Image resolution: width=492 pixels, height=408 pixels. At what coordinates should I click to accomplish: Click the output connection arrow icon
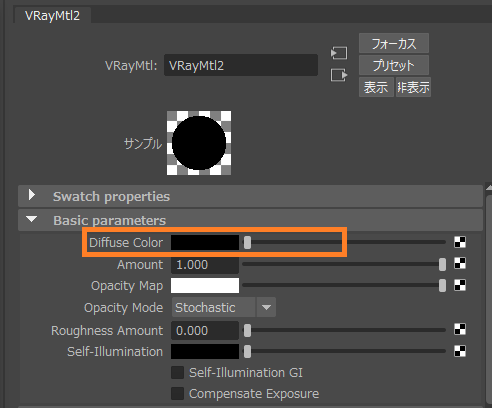[x=339, y=75]
